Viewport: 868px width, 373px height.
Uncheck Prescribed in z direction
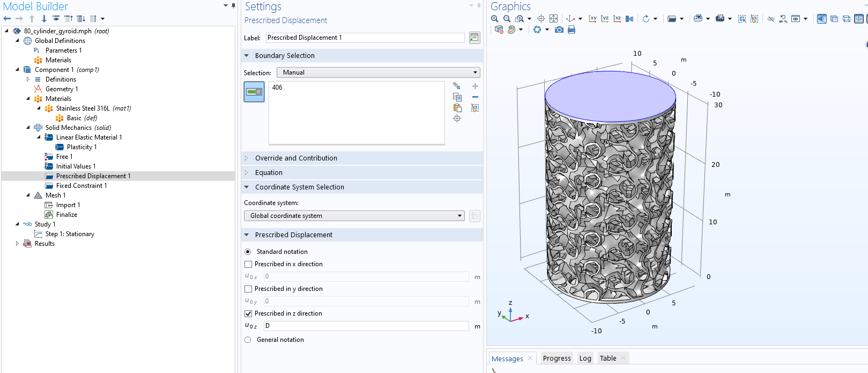pos(248,313)
